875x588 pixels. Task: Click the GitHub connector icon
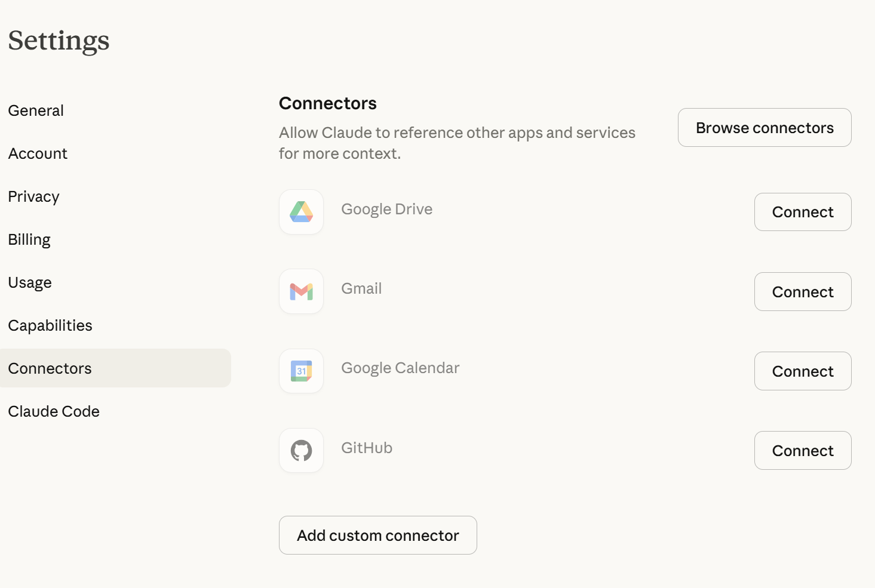tap(300, 450)
